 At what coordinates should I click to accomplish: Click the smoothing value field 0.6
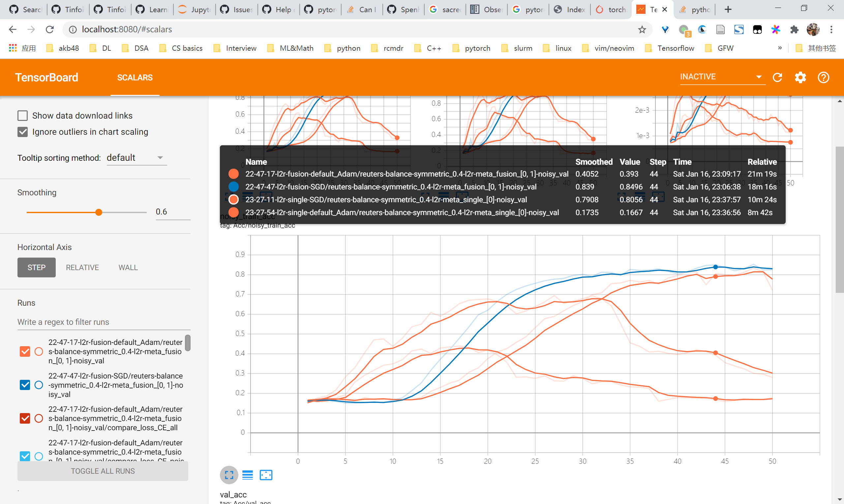(173, 212)
